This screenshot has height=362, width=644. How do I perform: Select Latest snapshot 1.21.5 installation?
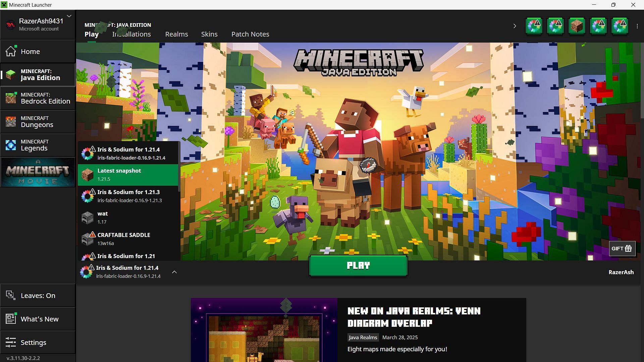(128, 175)
